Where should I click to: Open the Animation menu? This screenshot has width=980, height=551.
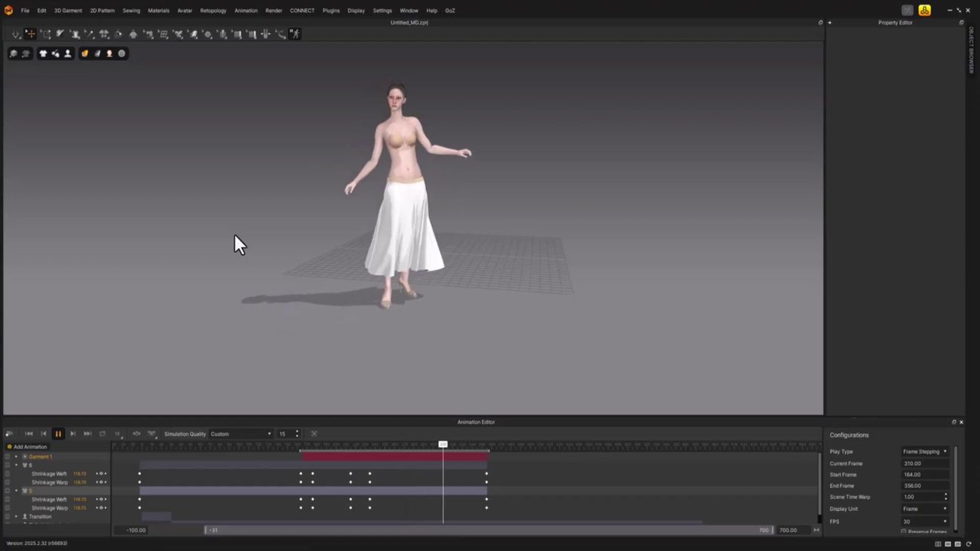246,11
